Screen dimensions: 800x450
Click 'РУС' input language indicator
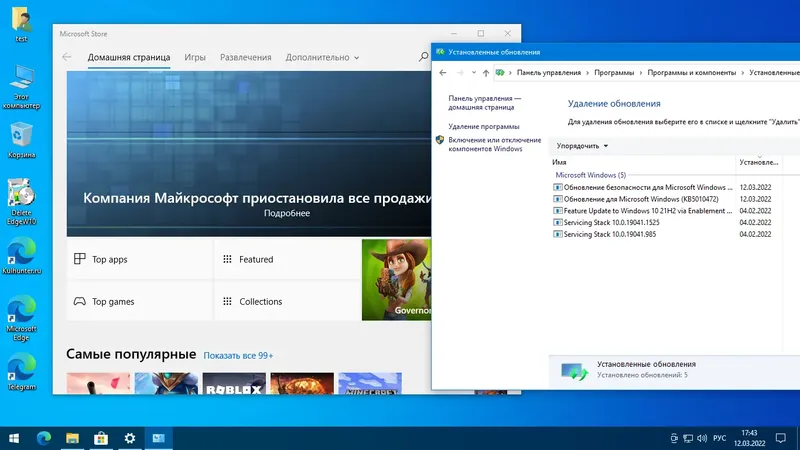click(x=719, y=438)
